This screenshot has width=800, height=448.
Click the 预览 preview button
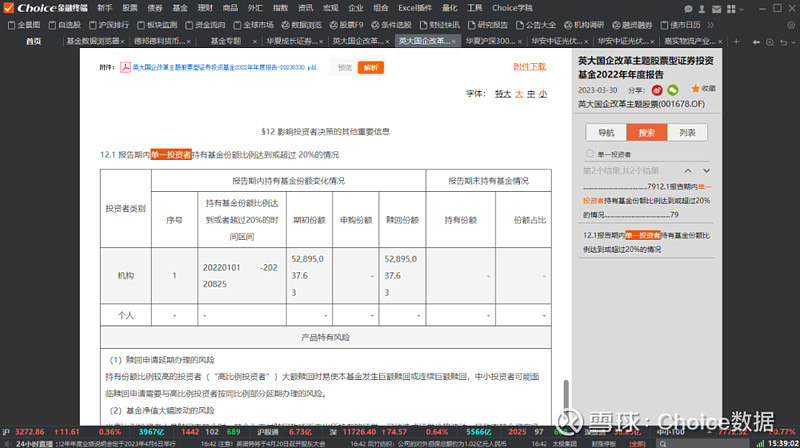pyautogui.click(x=344, y=67)
